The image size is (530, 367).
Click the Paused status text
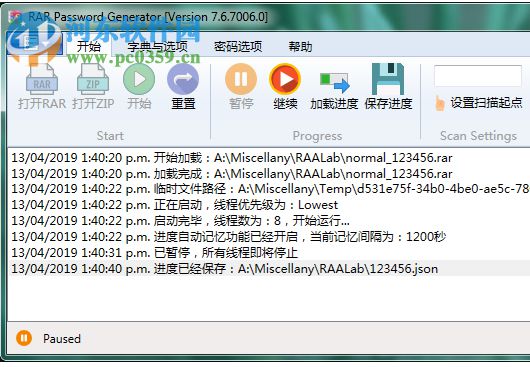(62, 339)
